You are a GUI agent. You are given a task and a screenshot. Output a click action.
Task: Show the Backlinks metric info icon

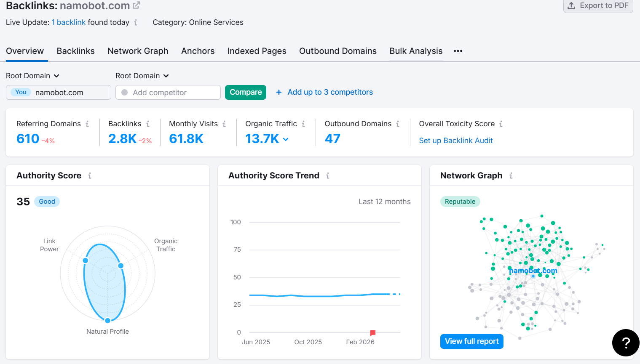pyautogui.click(x=148, y=124)
